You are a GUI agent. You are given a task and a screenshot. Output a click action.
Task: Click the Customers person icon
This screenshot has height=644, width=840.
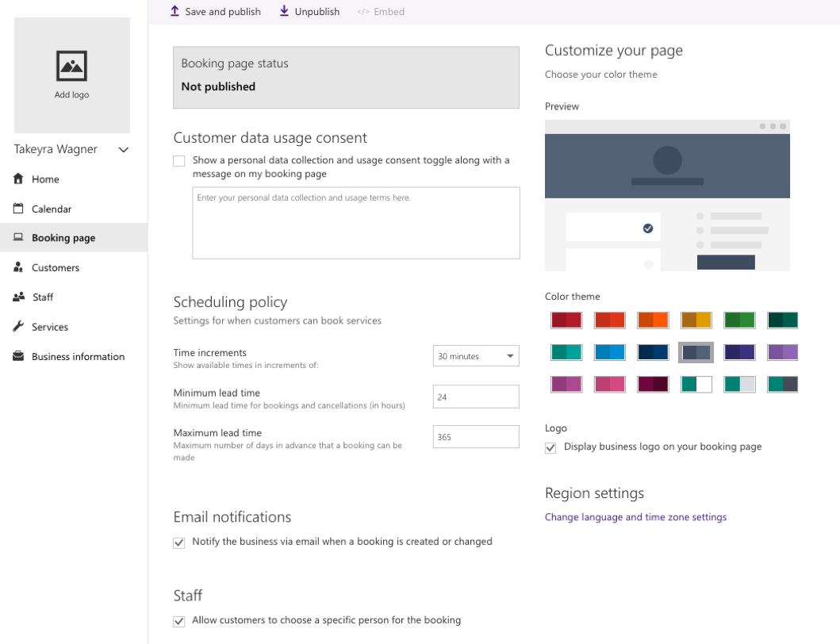click(18, 266)
